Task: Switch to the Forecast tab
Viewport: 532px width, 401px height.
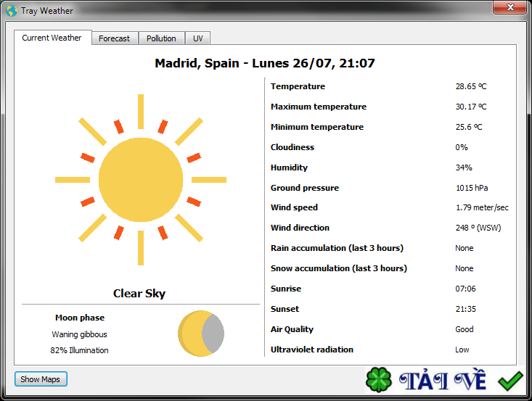Action: click(x=114, y=38)
